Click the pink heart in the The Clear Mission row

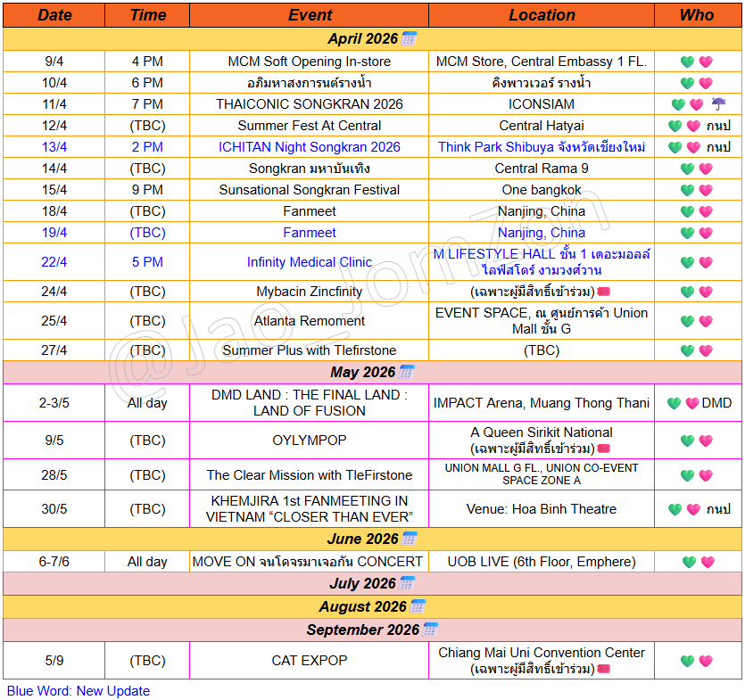706,475
